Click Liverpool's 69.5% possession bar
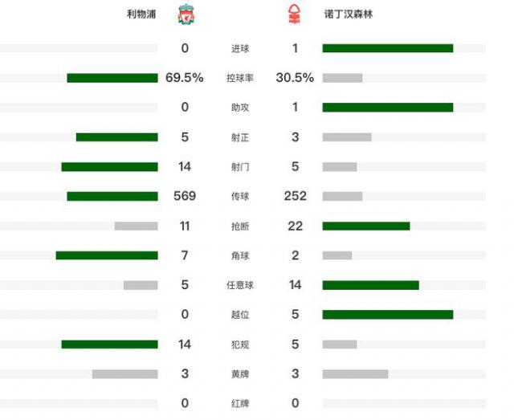Viewport: 514px width, 420px height. tap(112, 78)
